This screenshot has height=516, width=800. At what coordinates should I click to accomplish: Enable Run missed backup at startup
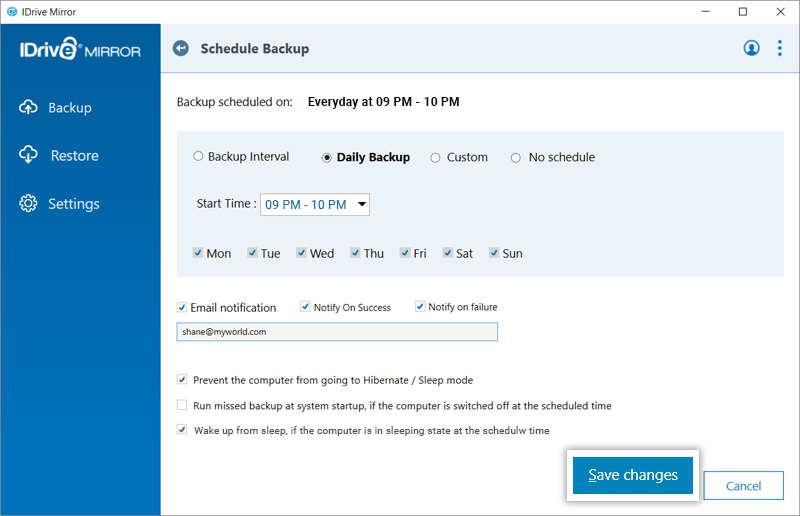[182, 405]
